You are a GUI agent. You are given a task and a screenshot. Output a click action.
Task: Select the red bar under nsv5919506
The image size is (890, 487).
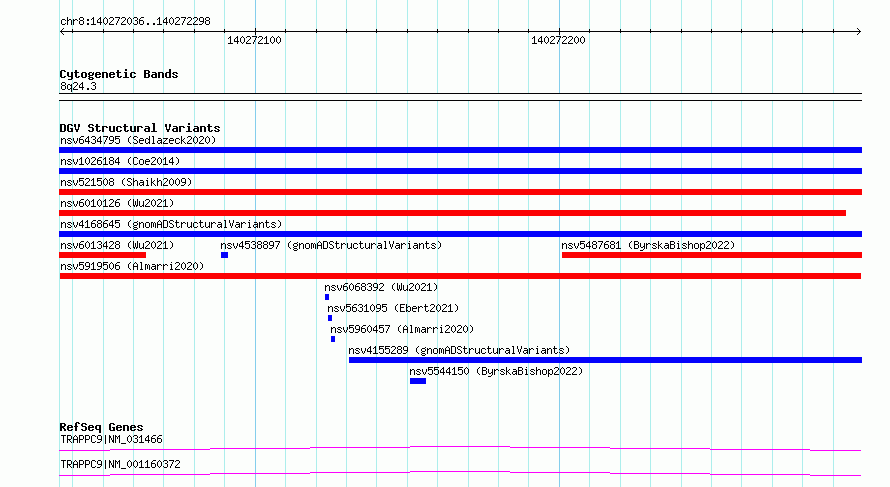tap(460, 276)
